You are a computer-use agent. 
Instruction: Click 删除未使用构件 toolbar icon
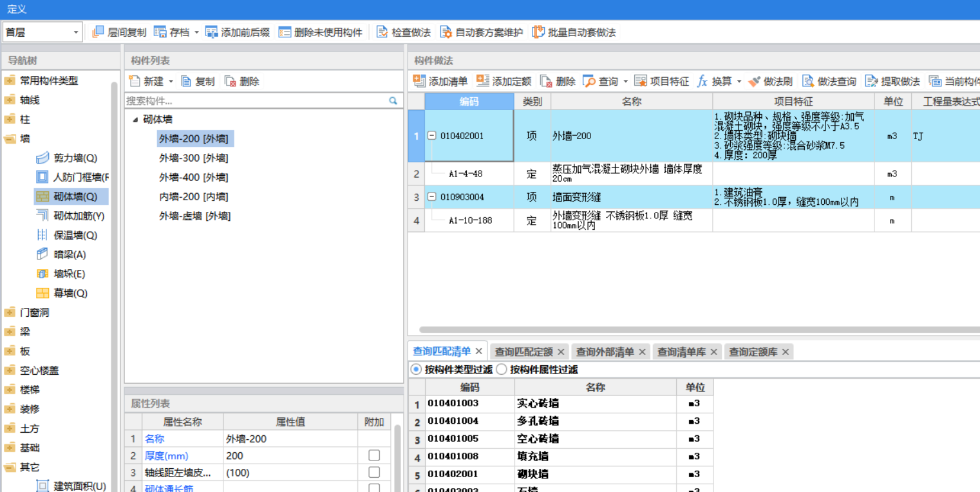[x=285, y=32]
